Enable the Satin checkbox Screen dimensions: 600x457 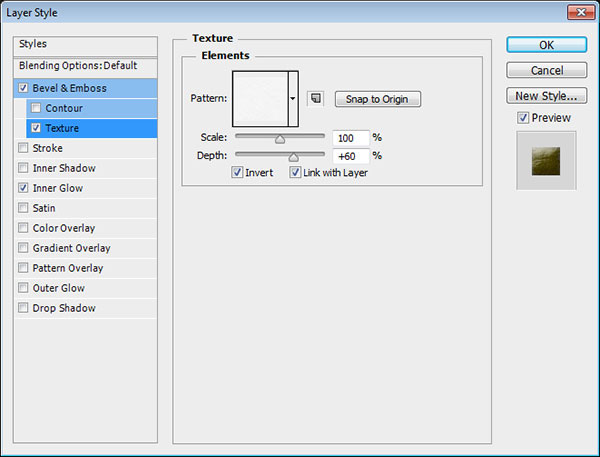point(23,207)
